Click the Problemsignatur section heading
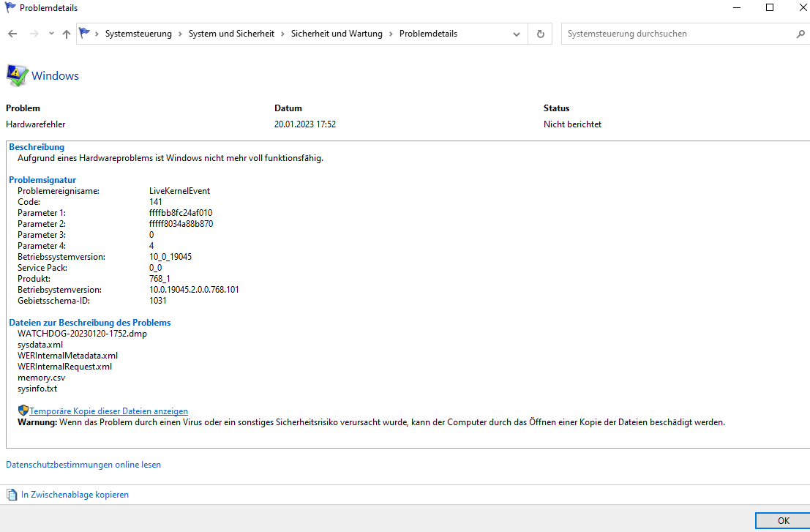Screen dimensions: 810x532 click(x=42, y=180)
